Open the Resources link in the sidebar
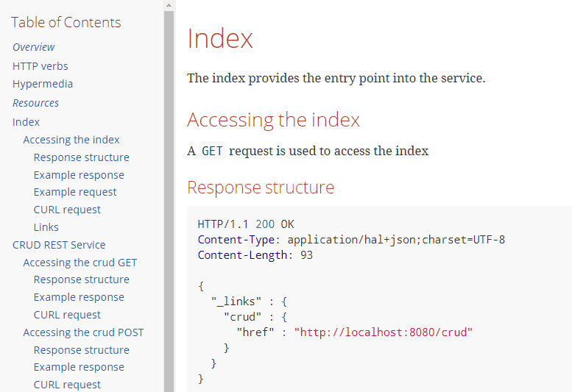 pyautogui.click(x=35, y=103)
